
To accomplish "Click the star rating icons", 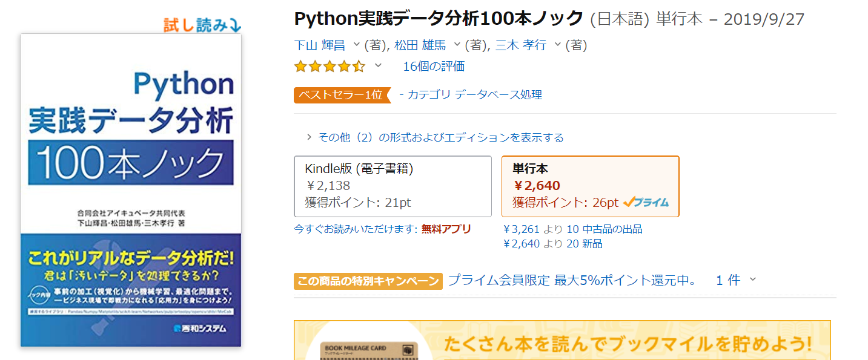I will [x=330, y=67].
